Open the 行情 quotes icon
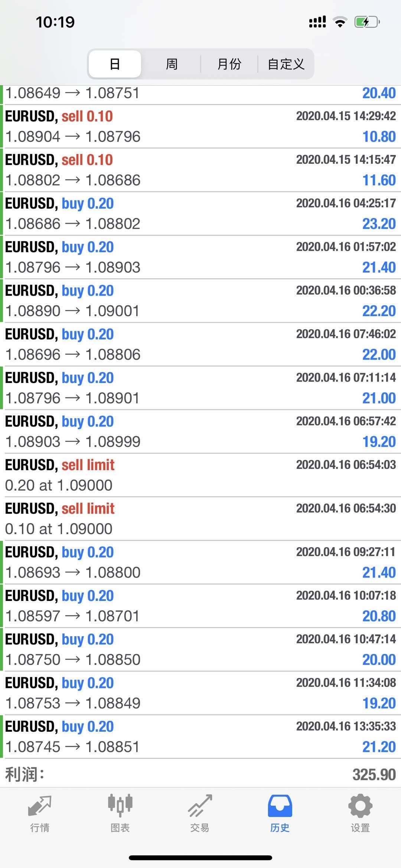The width and height of the screenshot is (401, 868). pyautogui.click(x=40, y=806)
